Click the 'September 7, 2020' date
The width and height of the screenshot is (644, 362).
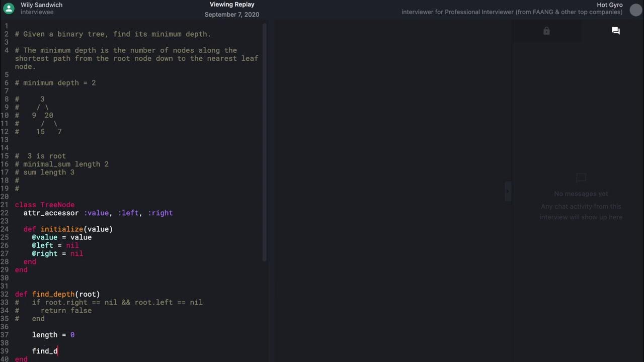(x=232, y=15)
